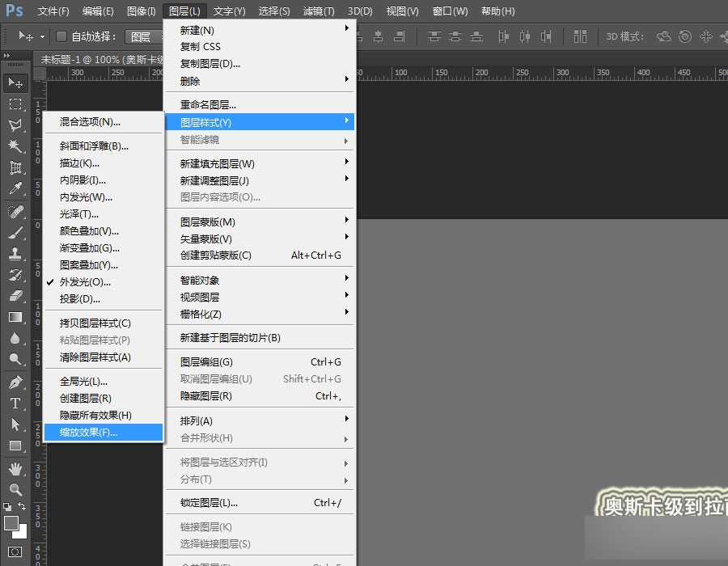Enable the 自动选择 checkbox
Viewport: 728px width, 566px height.
click(61, 36)
